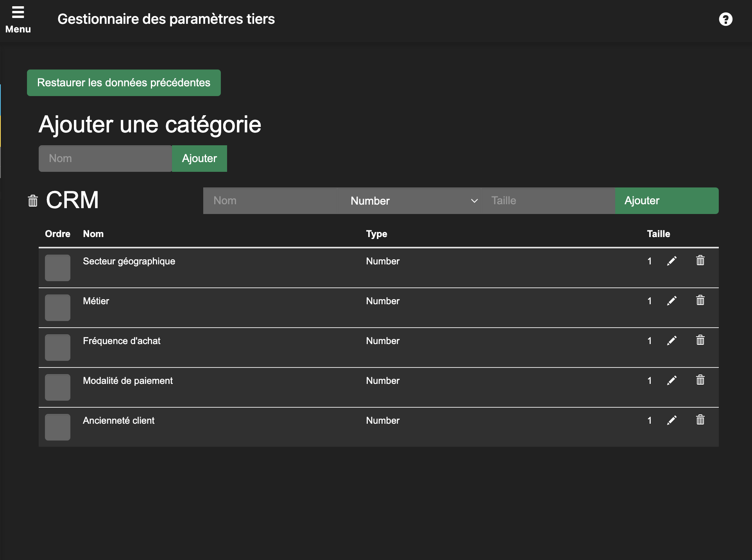Image resolution: width=752 pixels, height=560 pixels.
Task: Open the Number type dropdown for CRM
Action: [409, 201]
